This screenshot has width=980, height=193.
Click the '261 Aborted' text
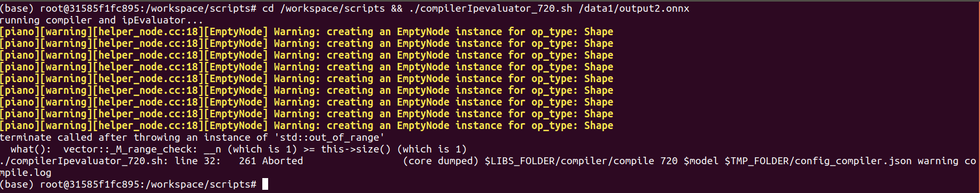pos(271,161)
